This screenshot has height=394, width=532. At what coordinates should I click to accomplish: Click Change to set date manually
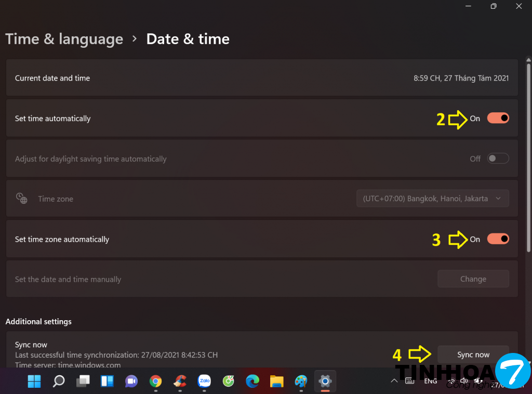coord(473,279)
